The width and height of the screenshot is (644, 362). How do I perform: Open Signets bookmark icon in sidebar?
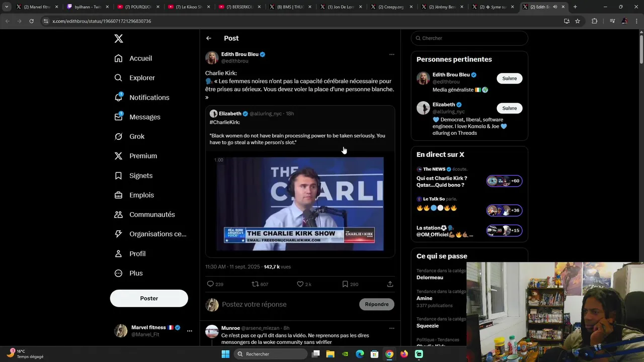point(118,175)
